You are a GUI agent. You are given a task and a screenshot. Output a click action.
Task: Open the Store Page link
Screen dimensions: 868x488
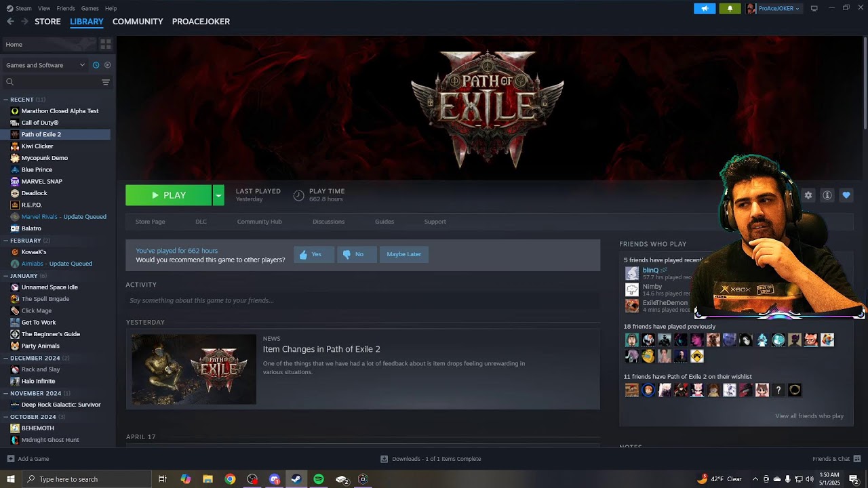(x=150, y=222)
